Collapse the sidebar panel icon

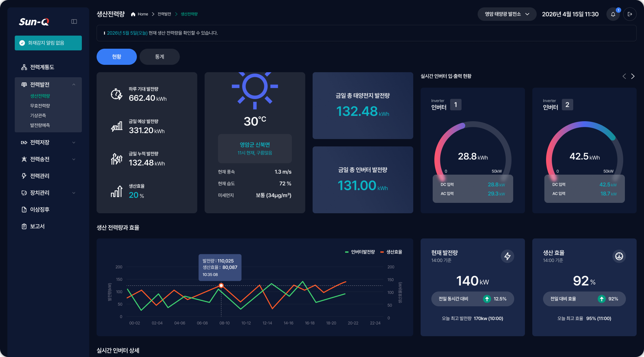(x=74, y=21)
